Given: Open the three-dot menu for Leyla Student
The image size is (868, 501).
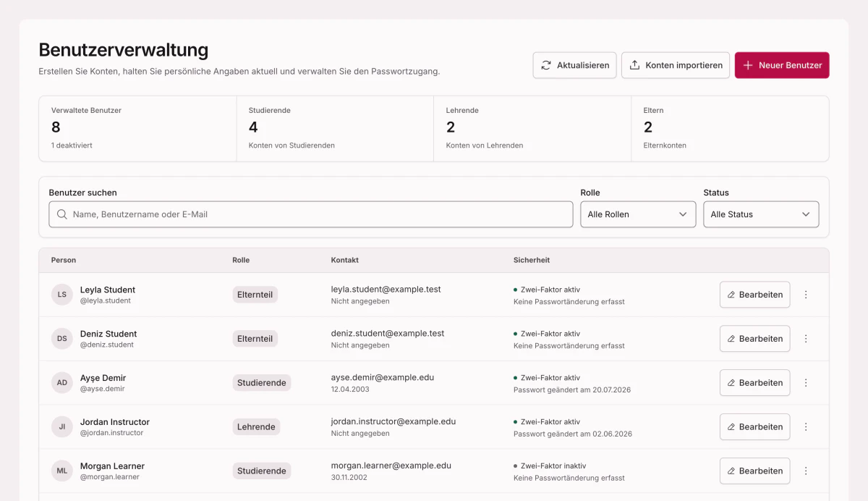Looking at the screenshot, I should 806,295.
